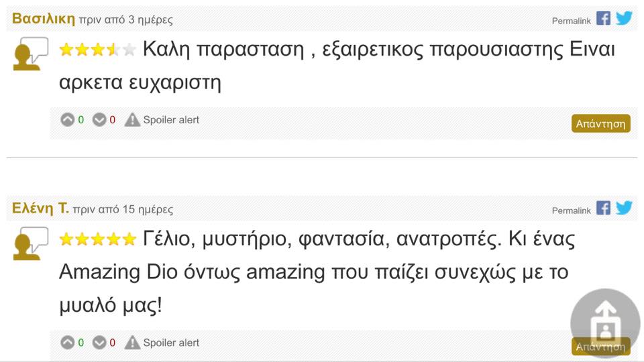Image resolution: width=644 pixels, height=362 pixels.
Task: Tweet Βασιλικη's review via Twitter icon
Action: pyautogui.click(x=625, y=19)
